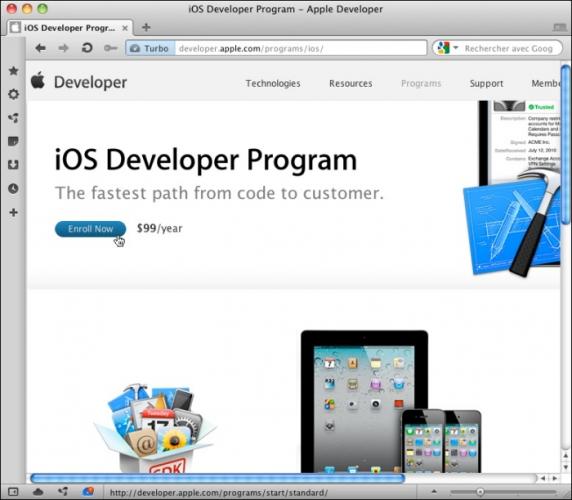Click the plus icon to add sidebar panel
This screenshot has width=572, height=500.
(13, 212)
